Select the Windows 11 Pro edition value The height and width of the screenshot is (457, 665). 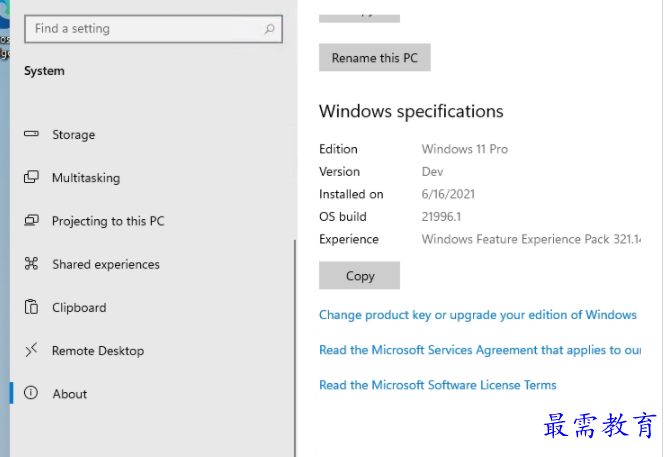coord(464,149)
